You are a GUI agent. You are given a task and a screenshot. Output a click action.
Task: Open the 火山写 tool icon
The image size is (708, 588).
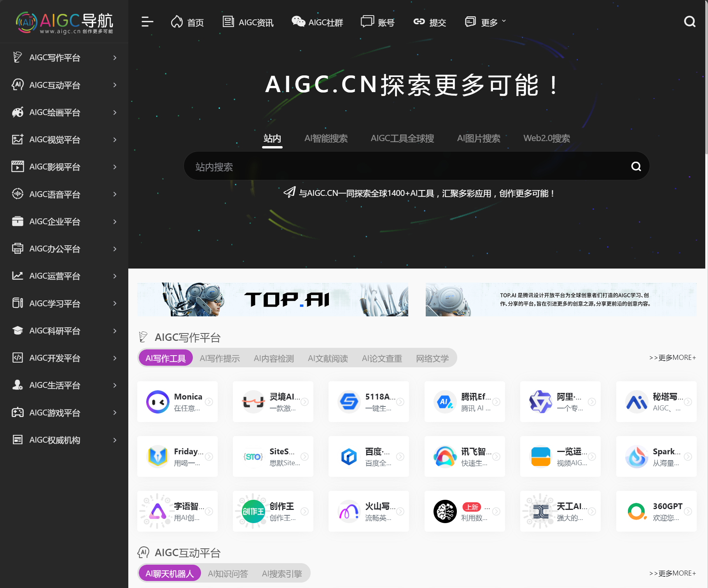coord(349,511)
